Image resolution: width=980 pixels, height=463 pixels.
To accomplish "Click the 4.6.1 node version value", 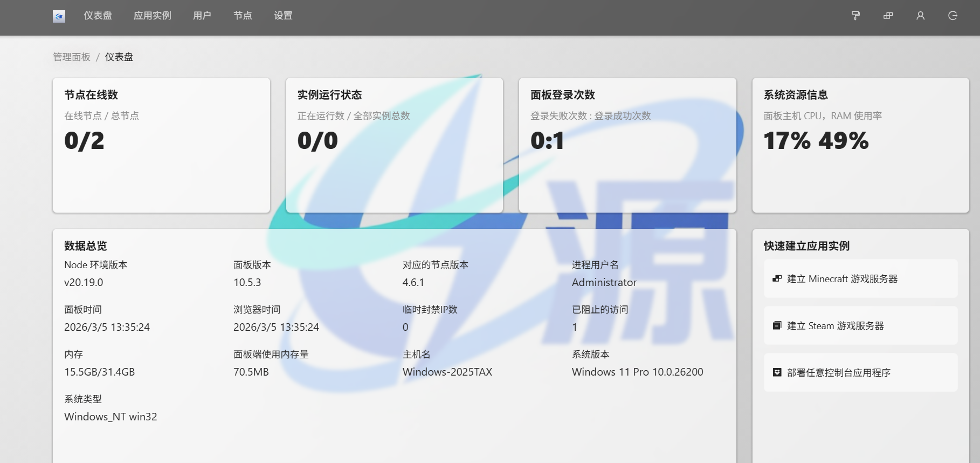I will click(x=413, y=282).
